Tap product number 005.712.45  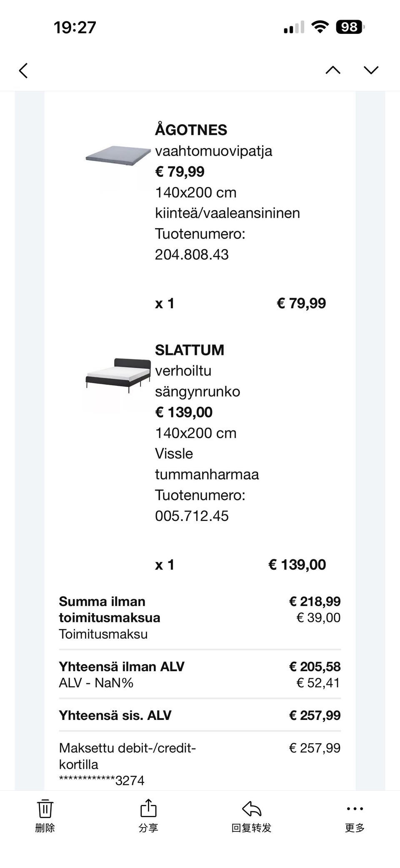192,516
